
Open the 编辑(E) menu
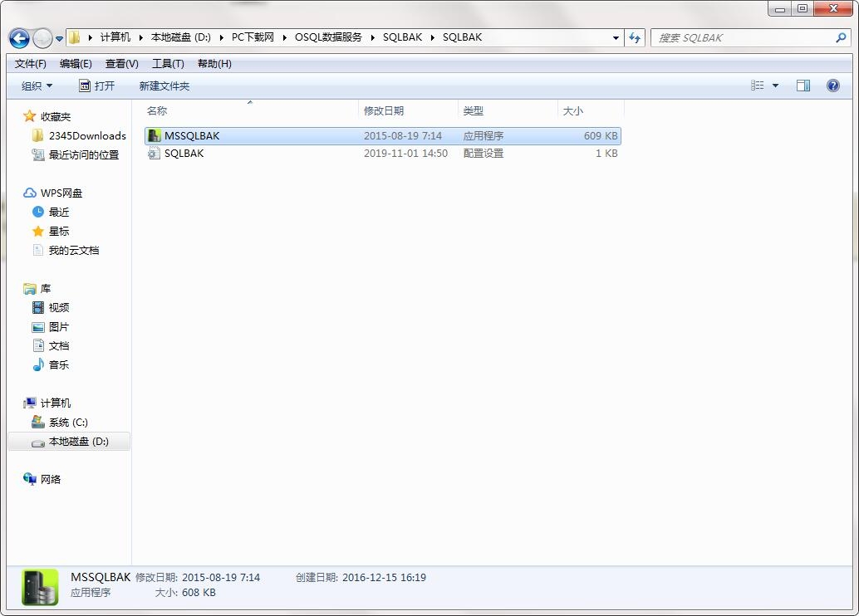click(76, 64)
